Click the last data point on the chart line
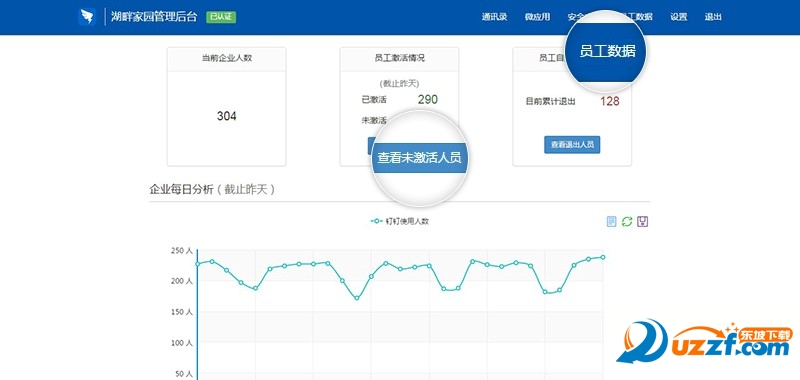800x380 pixels. point(603,257)
